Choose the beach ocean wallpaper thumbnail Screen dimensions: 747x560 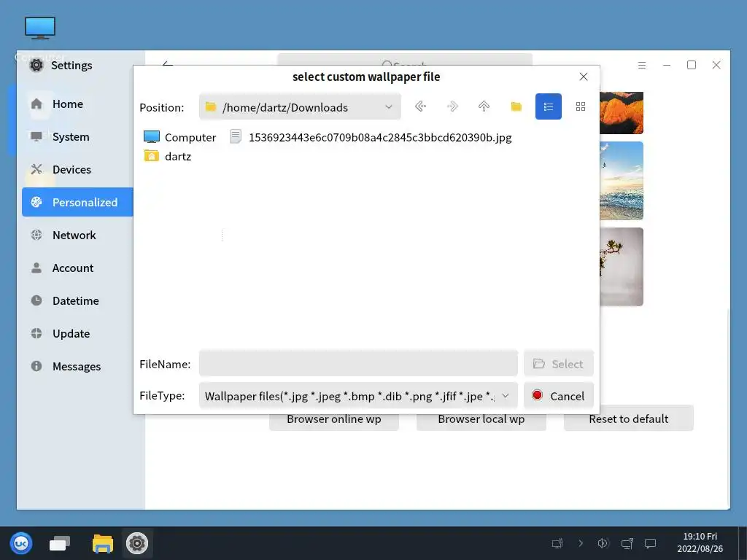tap(622, 181)
